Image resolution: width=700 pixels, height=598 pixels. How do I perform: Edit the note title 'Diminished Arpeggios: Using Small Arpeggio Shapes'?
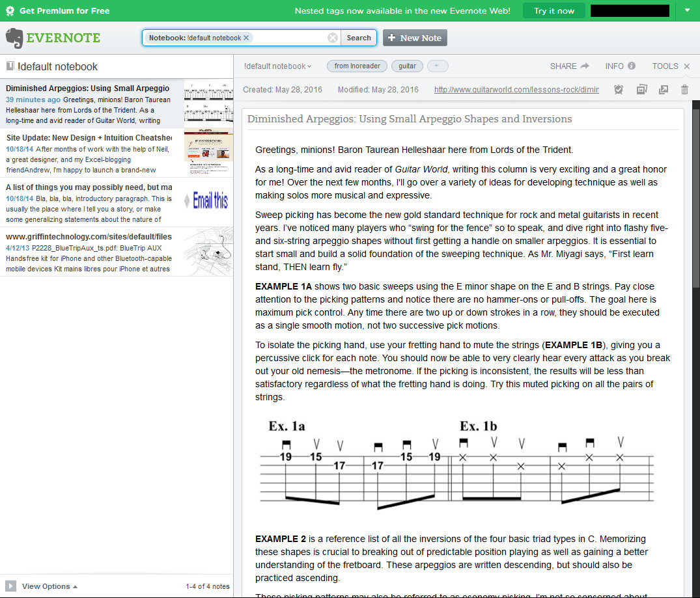[x=410, y=118]
